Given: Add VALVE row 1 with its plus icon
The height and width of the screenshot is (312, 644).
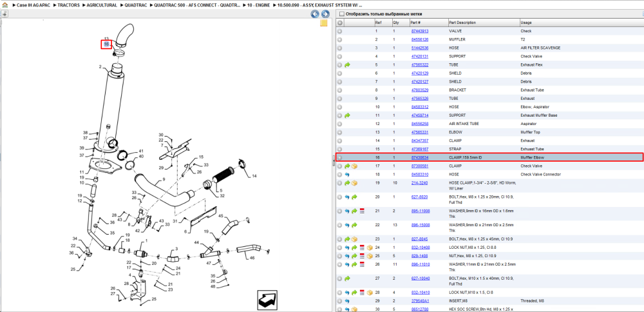Looking at the screenshot, I should pyautogui.click(x=339, y=31).
